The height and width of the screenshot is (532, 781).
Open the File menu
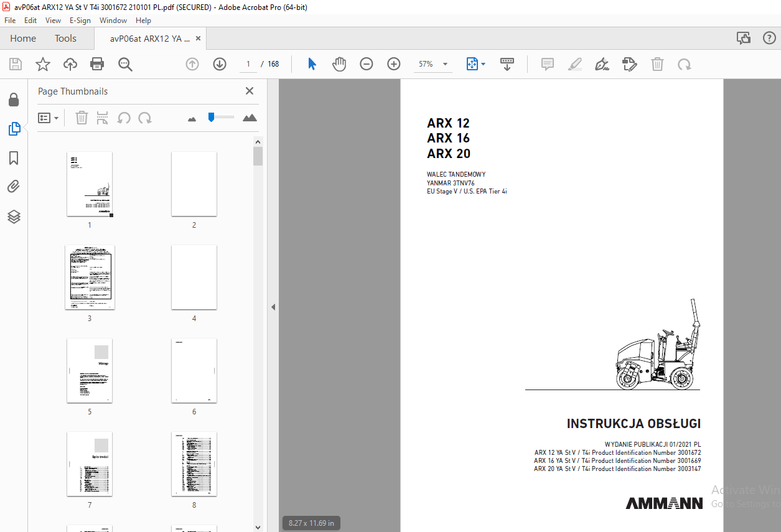pyautogui.click(x=10, y=20)
